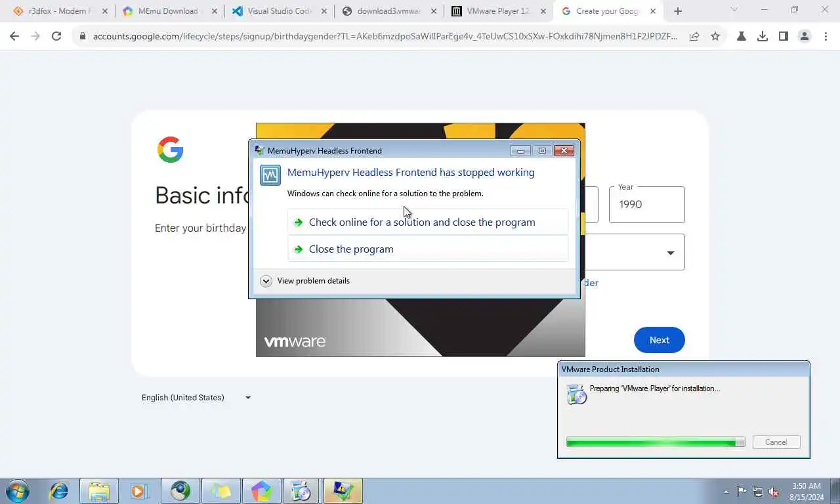Open the Chrome Labs flask icon

pos(742,37)
